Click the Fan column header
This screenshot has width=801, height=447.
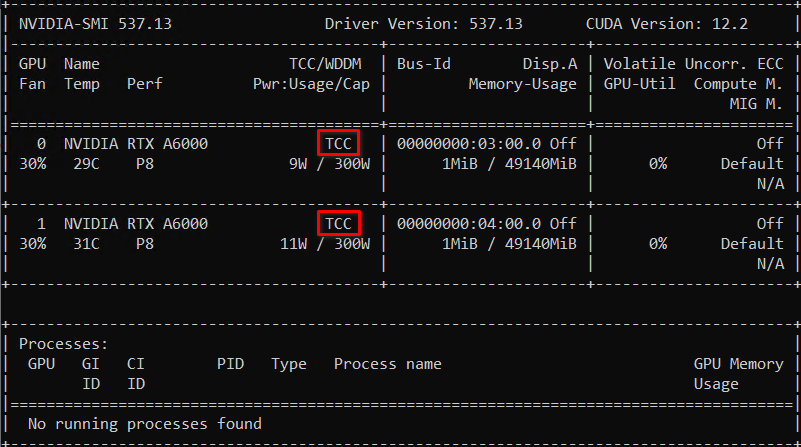(x=32, y=84)
